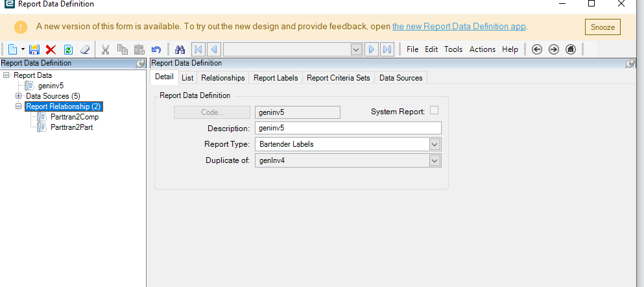The height and width of the screenshot is (287, 644).
Task: Click the Clear eraser icon
Action: [x=85, y=49]
